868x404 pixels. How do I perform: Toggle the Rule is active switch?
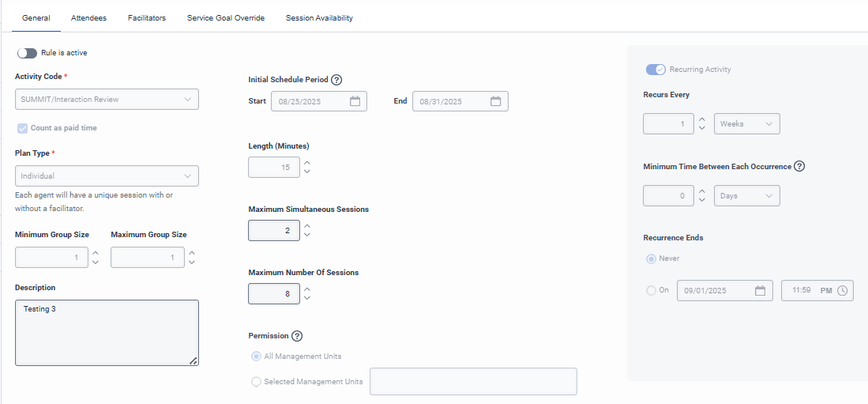27,53
